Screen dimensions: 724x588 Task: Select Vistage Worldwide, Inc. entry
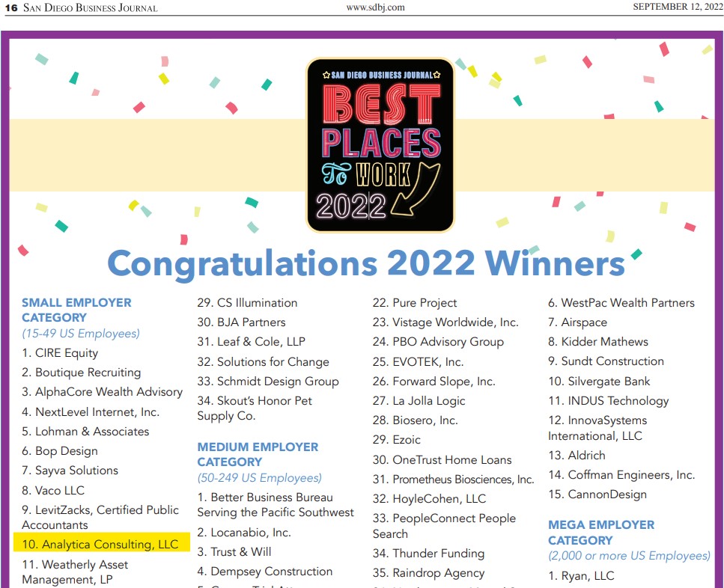445,322
